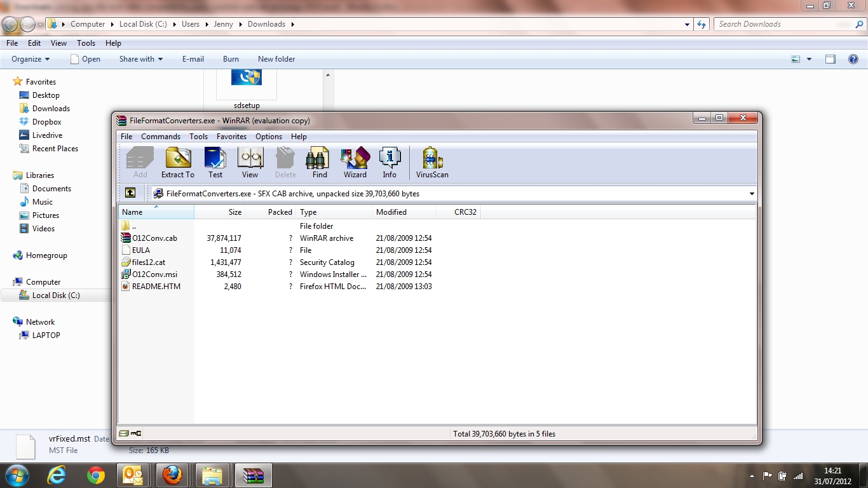Viewport: 868px width, 488px height.
Task: Refresh the Explorer address bar
Action: 702,24
